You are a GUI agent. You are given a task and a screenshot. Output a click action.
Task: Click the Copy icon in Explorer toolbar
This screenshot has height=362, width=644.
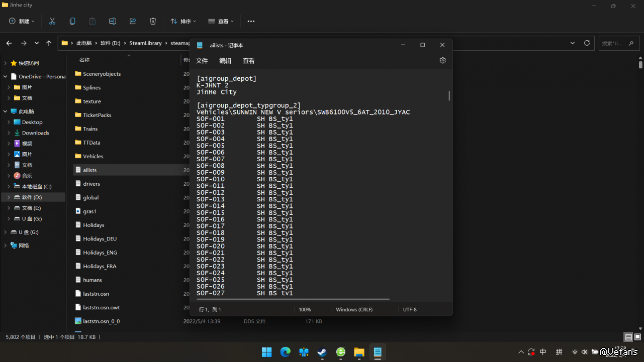(72, 21)
